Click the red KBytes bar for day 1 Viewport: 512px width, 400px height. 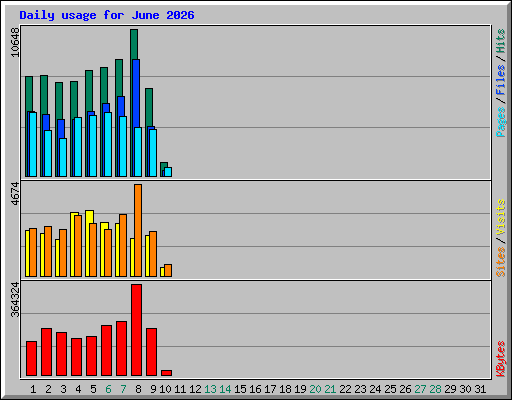click(x=31, y=358)
